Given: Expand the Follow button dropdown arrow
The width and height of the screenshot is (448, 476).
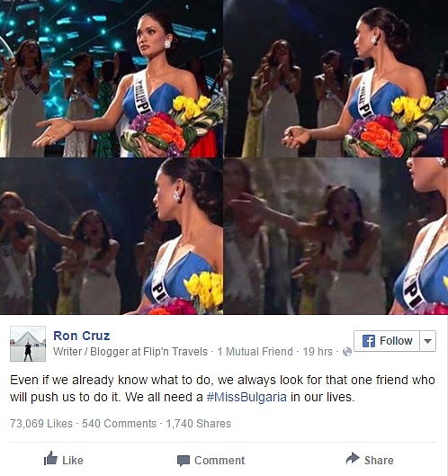Looking at the screenshot, I should point(427,341).
